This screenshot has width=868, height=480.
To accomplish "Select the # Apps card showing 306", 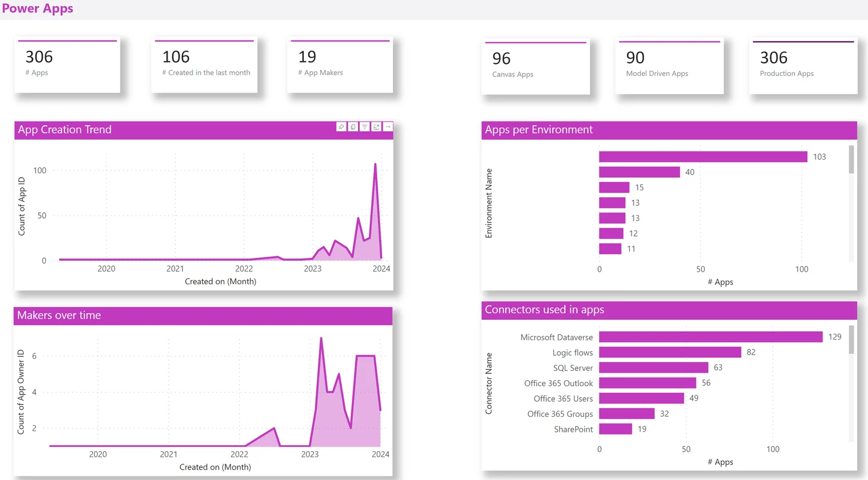I will pyautogui.click(x=68, y=65).
